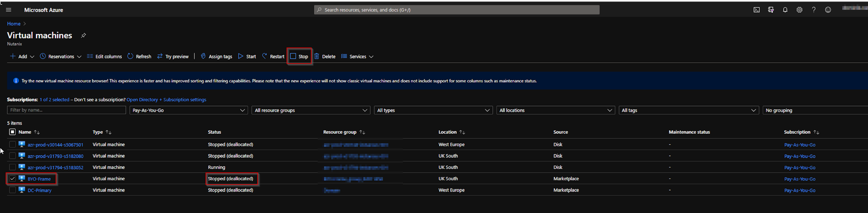Toggle the select-all checkbox in the header
This screenshot has width=868, height=213.
13,132
